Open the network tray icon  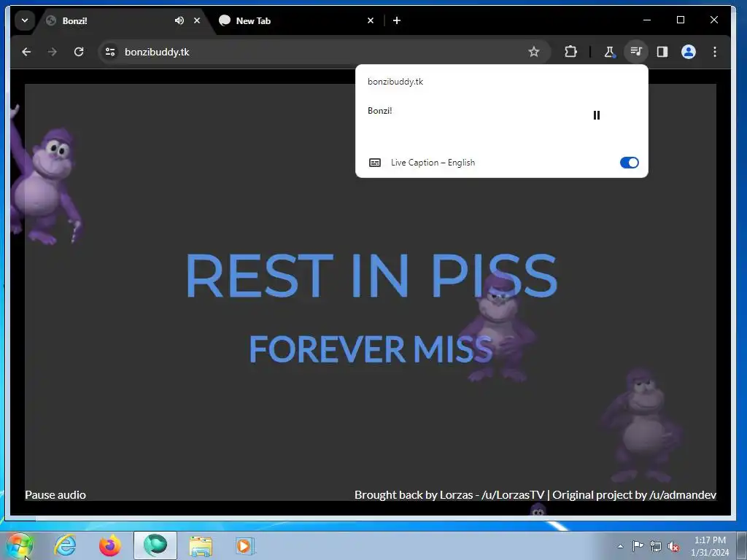[656, 546]
